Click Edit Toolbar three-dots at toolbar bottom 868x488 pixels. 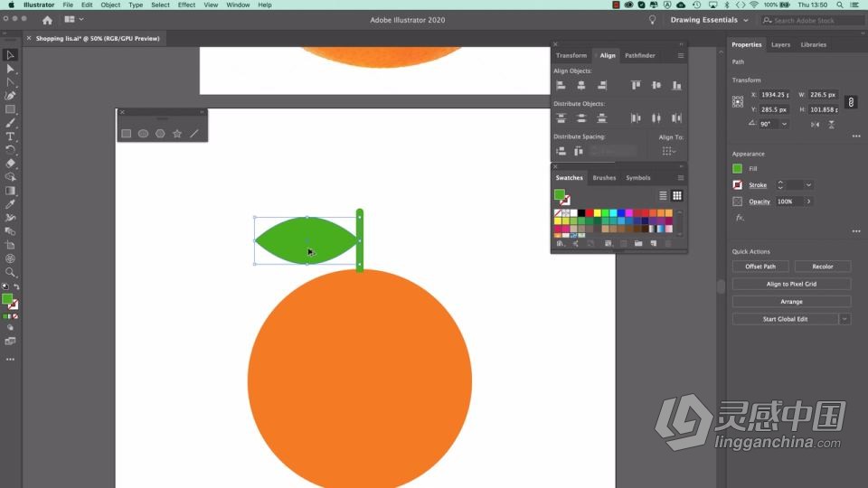click(x=10, y=360)
